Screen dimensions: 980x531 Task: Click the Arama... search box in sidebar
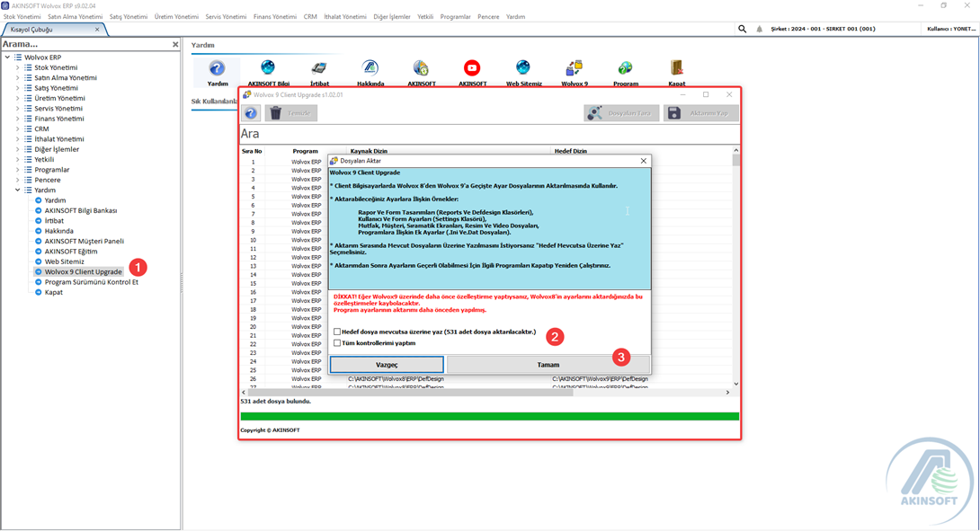[85, 44]
